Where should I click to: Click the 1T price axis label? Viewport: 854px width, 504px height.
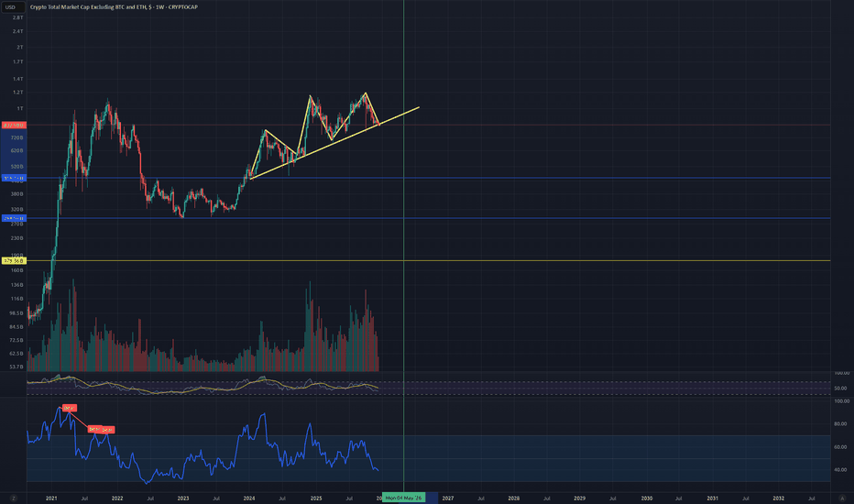tap(19, 109)
